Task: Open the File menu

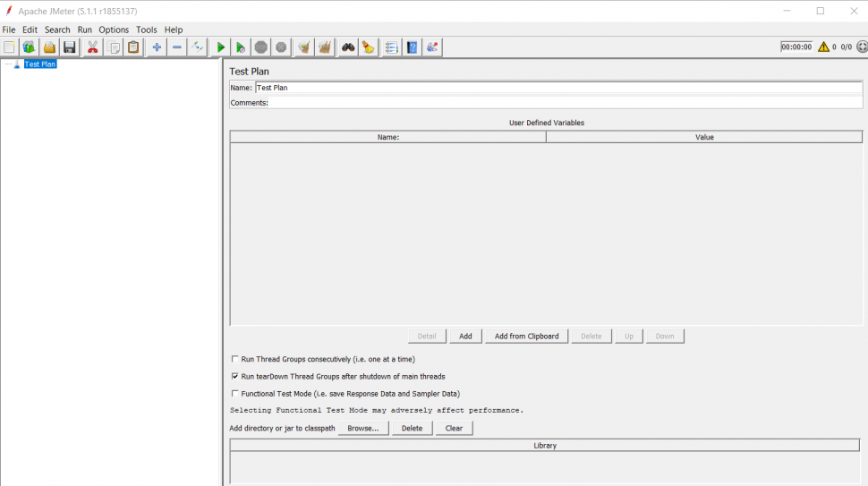Action: (9, 30)
